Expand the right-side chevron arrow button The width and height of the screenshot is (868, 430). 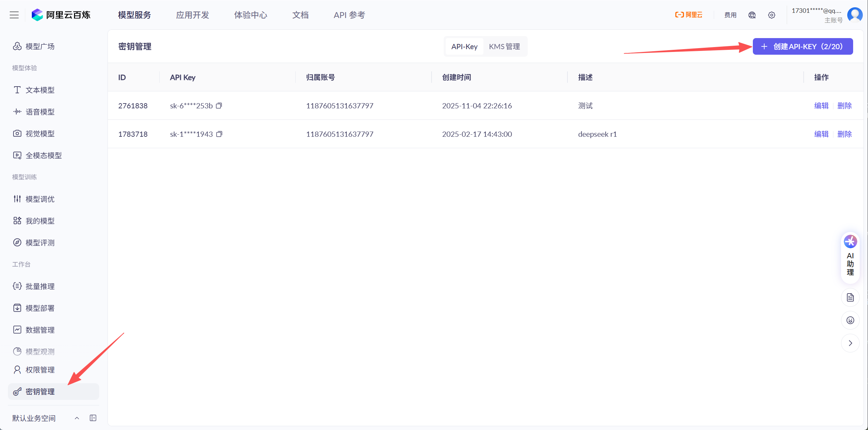point(850,343)
